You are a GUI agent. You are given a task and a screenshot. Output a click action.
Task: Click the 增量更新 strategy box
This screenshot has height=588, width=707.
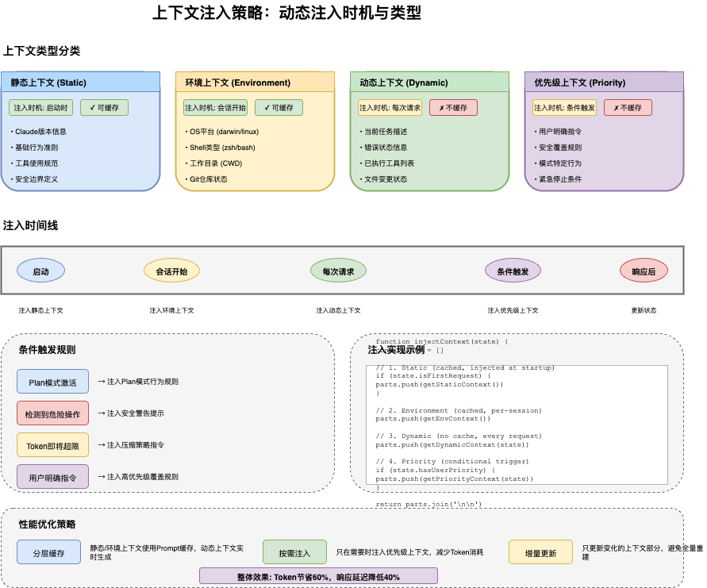540,552
